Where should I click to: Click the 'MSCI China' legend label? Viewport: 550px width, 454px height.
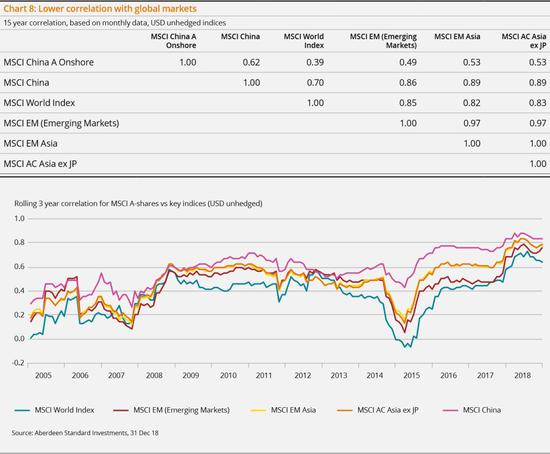click(x=482, y=410)
